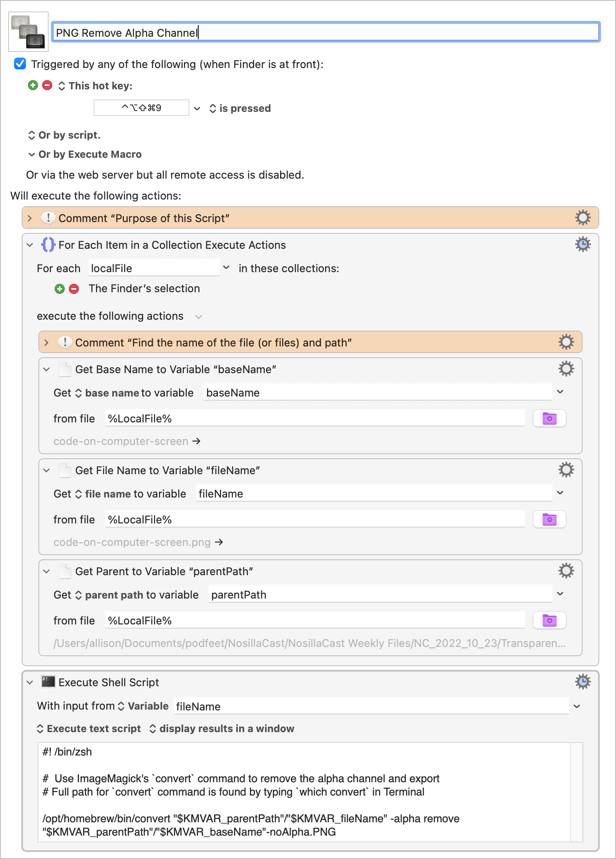Screen dimensions: 616x859
Task: Change the "is pressed" trigger option
Action: coord(240,109)
